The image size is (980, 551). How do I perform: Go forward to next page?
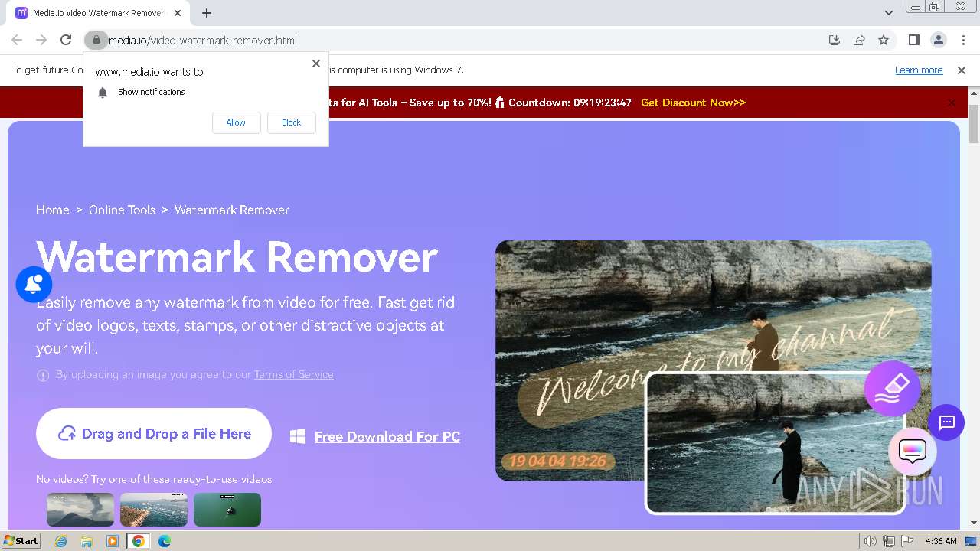click(x=41, y=40)
